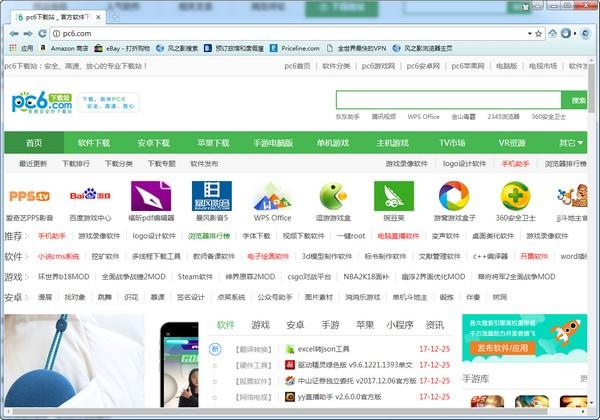Open the 全世界最快的VPN bookmark
Screen dimensions: 600x420
(356, 48)
